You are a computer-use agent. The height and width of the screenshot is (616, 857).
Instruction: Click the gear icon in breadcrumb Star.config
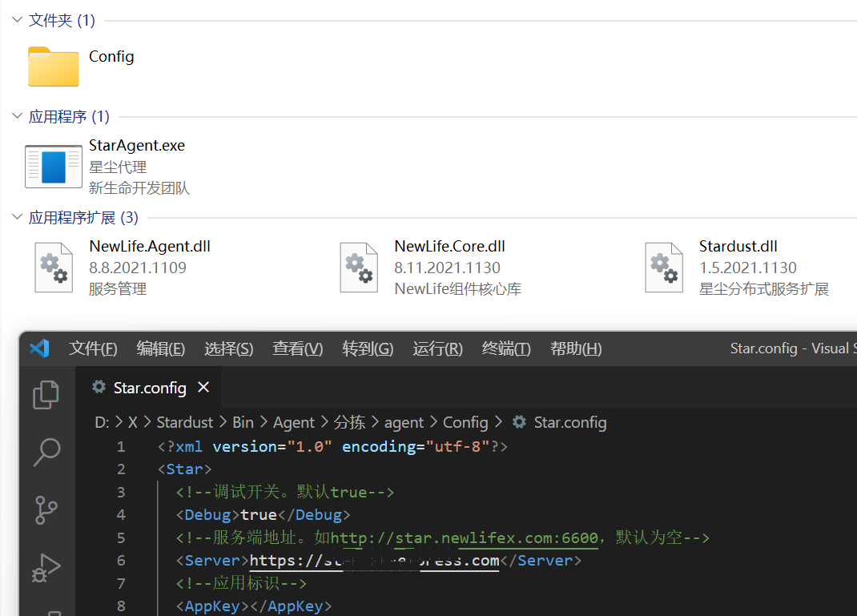pos(519,422)
